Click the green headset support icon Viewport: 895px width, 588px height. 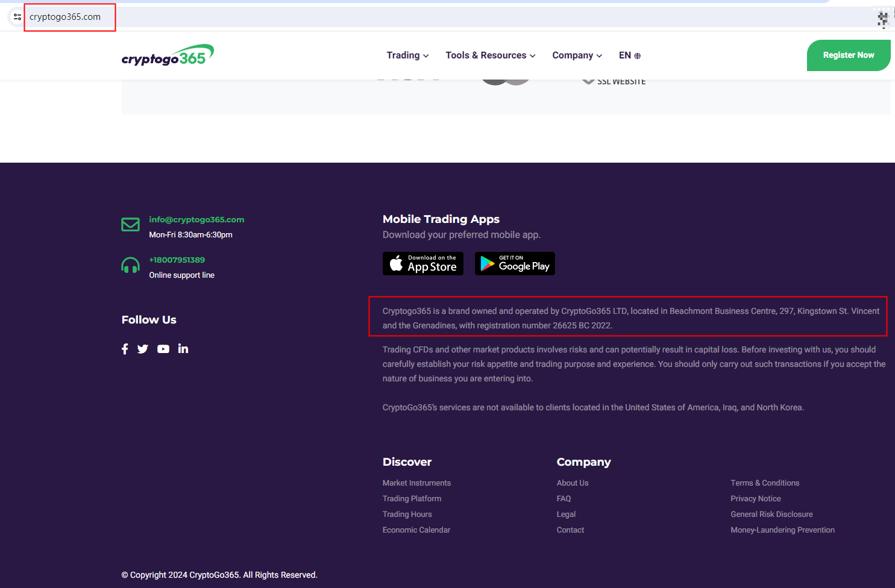[130, 265]
